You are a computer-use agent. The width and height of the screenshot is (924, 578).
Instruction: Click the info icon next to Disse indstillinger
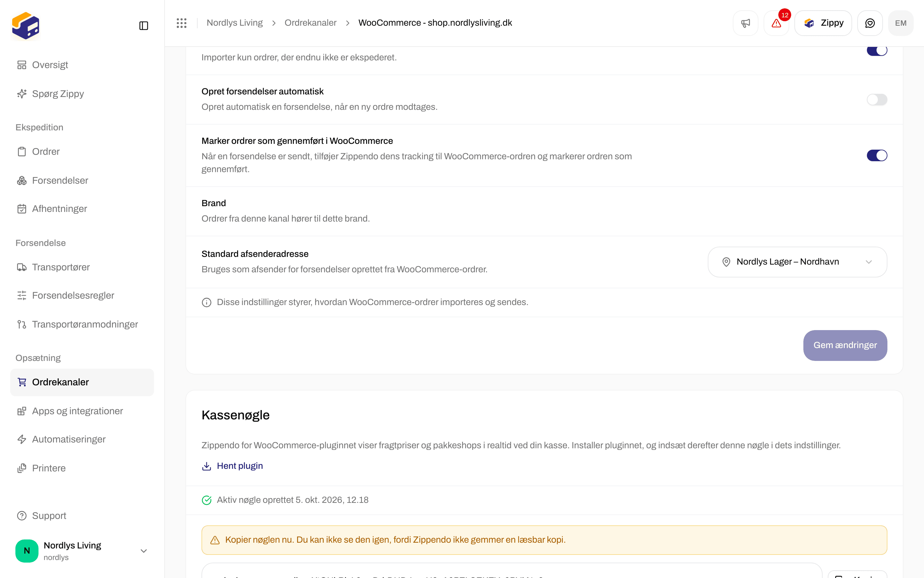207,302
